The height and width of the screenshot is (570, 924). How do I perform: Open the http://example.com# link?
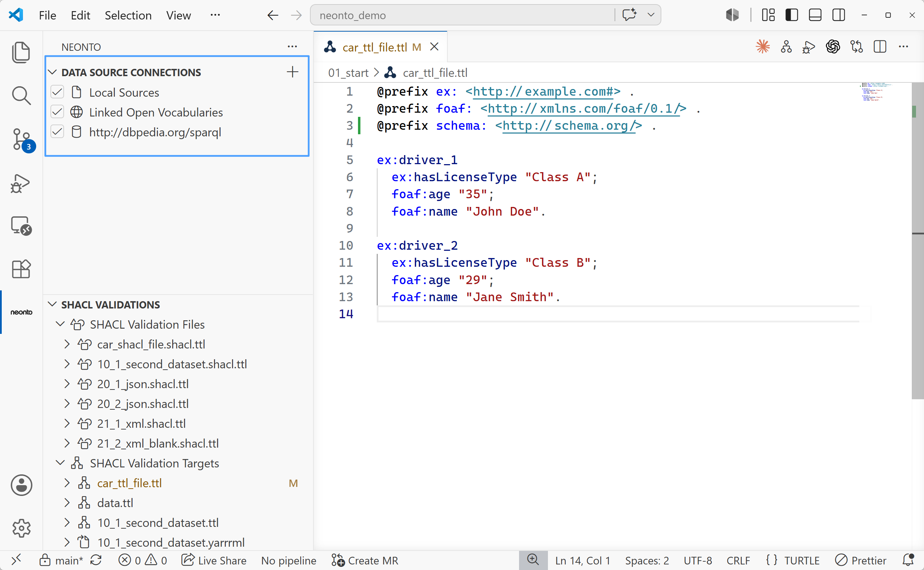(543, 91)
